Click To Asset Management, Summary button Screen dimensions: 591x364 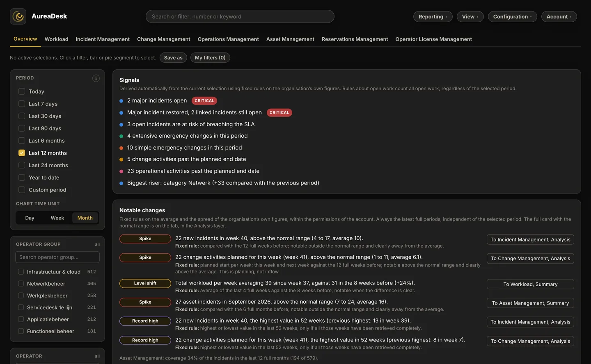(x=530, y=303)
